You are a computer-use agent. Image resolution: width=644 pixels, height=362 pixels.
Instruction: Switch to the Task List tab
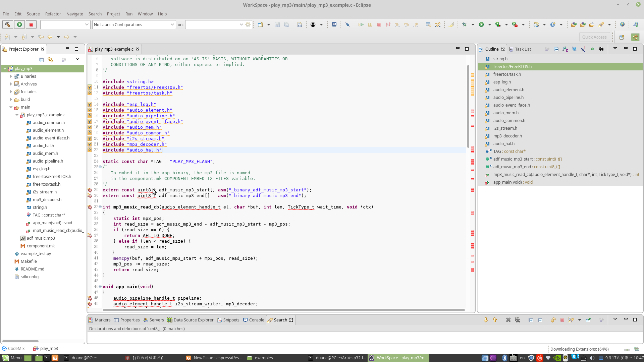point(520,49)
